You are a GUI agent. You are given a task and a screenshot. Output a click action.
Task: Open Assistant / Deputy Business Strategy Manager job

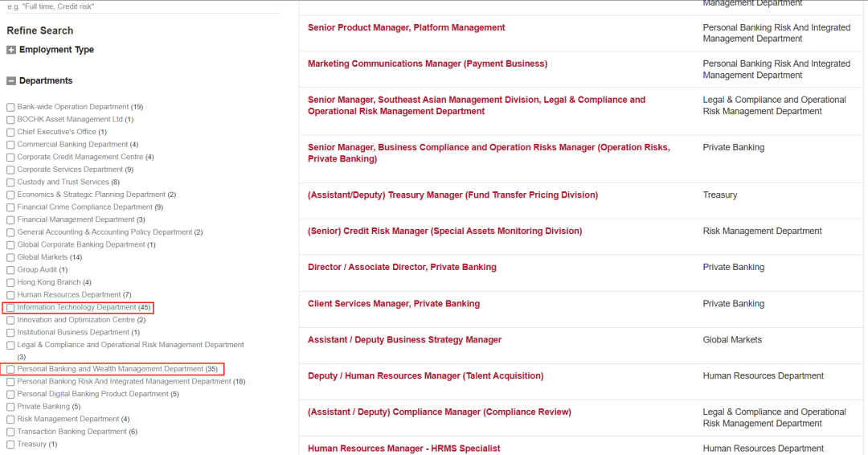404,339
